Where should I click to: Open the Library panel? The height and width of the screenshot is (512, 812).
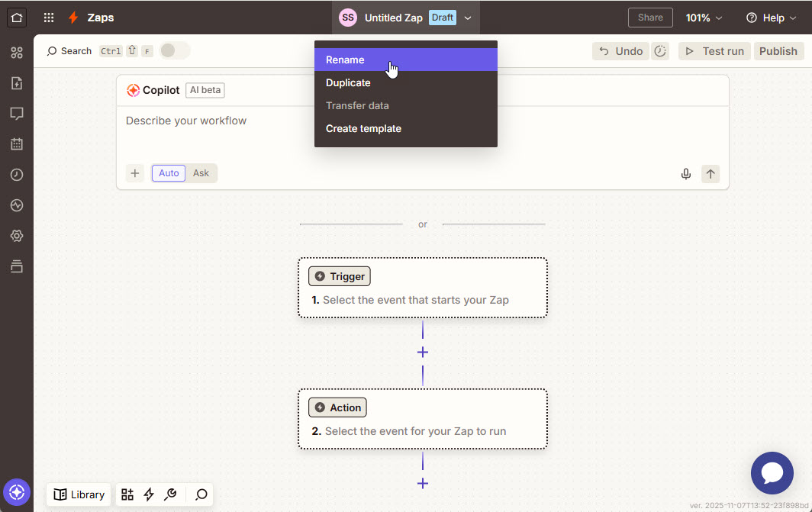pos(79,494)
